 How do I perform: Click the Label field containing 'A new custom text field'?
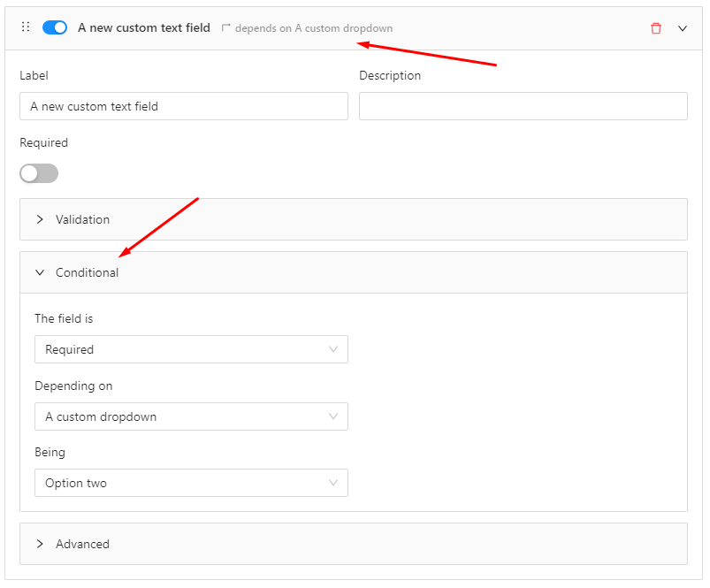click(184, 106)
